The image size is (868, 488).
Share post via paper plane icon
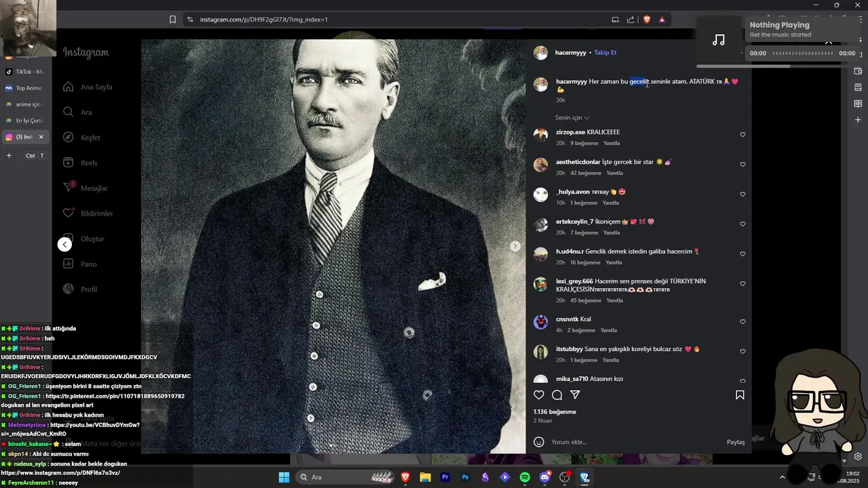pyautogui.click(x=575, y=394)
